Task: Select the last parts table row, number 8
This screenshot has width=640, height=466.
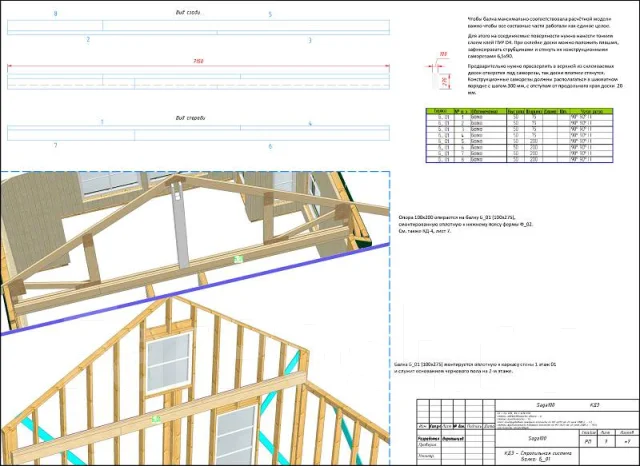Action: pyautogui.click(x=519, y=160)
